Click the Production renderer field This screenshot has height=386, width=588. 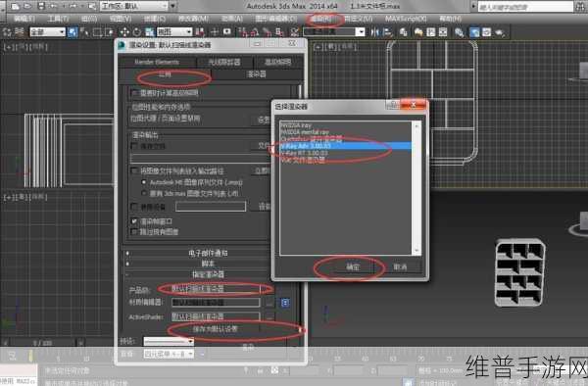(x=216, y=289)
